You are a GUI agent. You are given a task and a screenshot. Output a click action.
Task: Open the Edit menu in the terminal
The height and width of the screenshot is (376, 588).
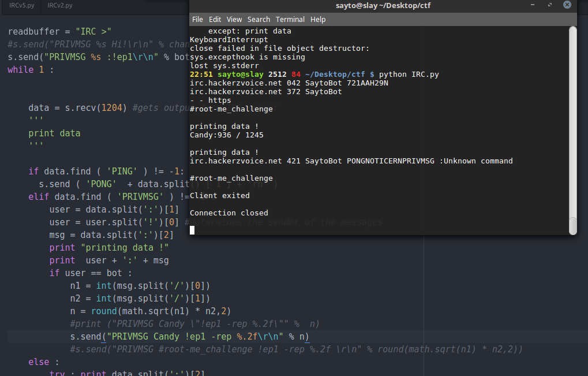click(215, 20)
